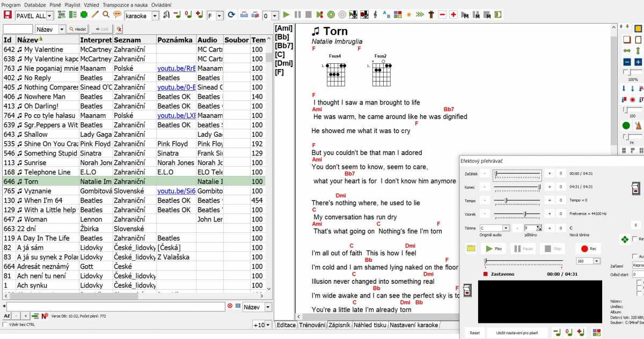
Task: Click Play button in effect player
Action: click(494, 248)
